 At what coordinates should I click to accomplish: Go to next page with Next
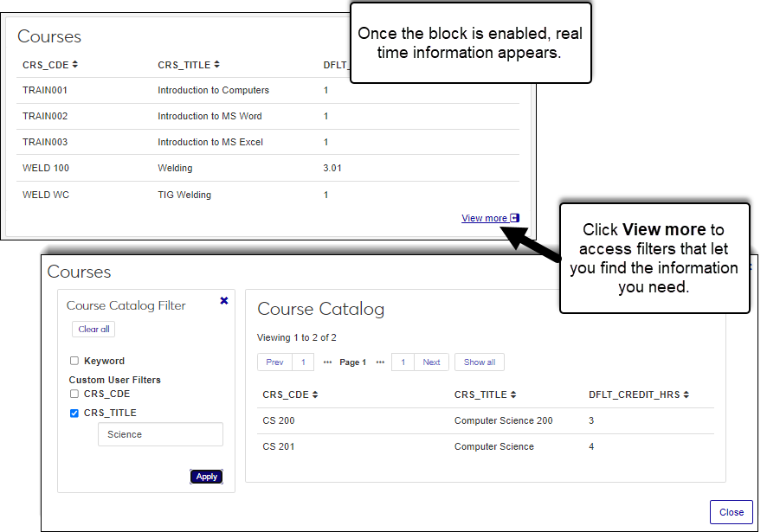click(431, 362)
